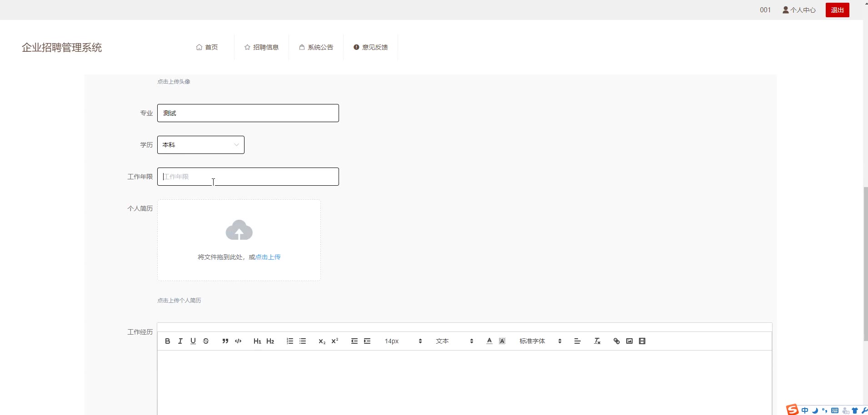Viewport: 868px width, 415px height.
Task: Open the Sogou soft keyboard icon
Action: (x=835, y=410)
